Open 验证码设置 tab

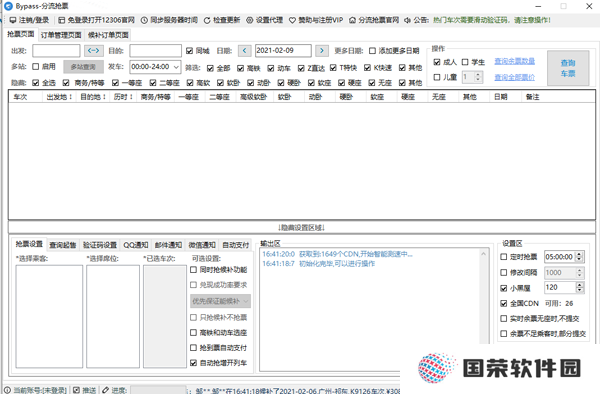(99, 245)
